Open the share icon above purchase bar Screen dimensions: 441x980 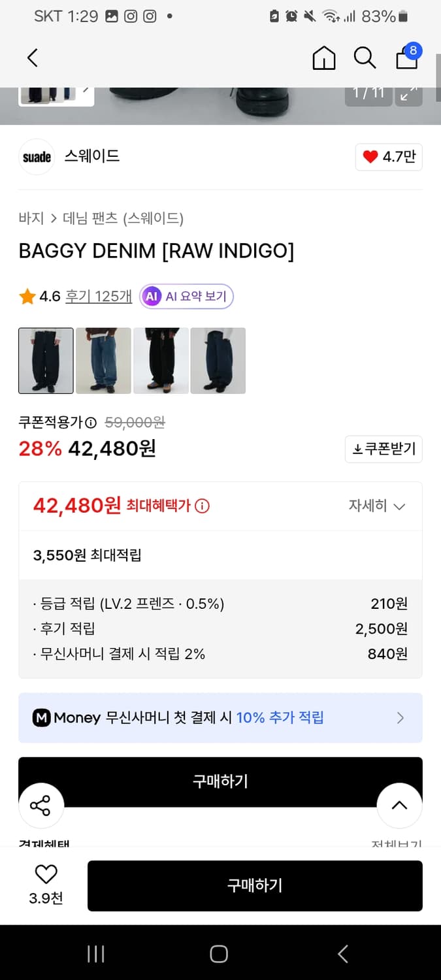tap(41, 806)
